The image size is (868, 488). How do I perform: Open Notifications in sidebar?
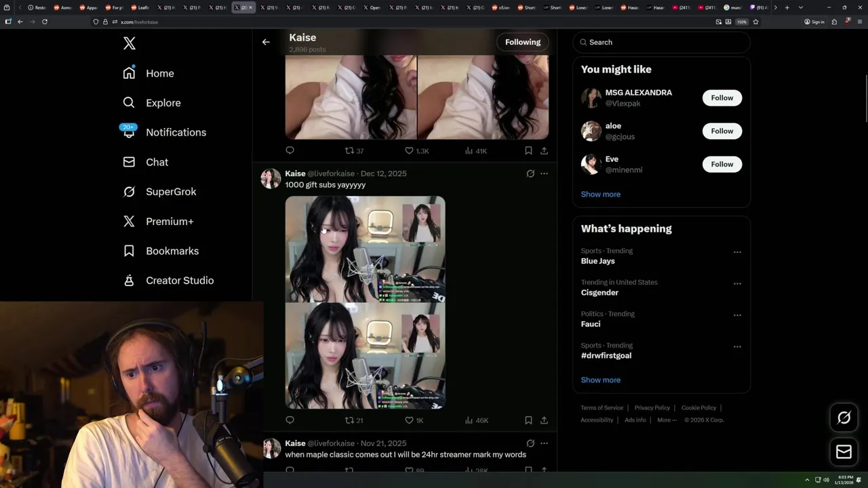[x=164, y=132]
